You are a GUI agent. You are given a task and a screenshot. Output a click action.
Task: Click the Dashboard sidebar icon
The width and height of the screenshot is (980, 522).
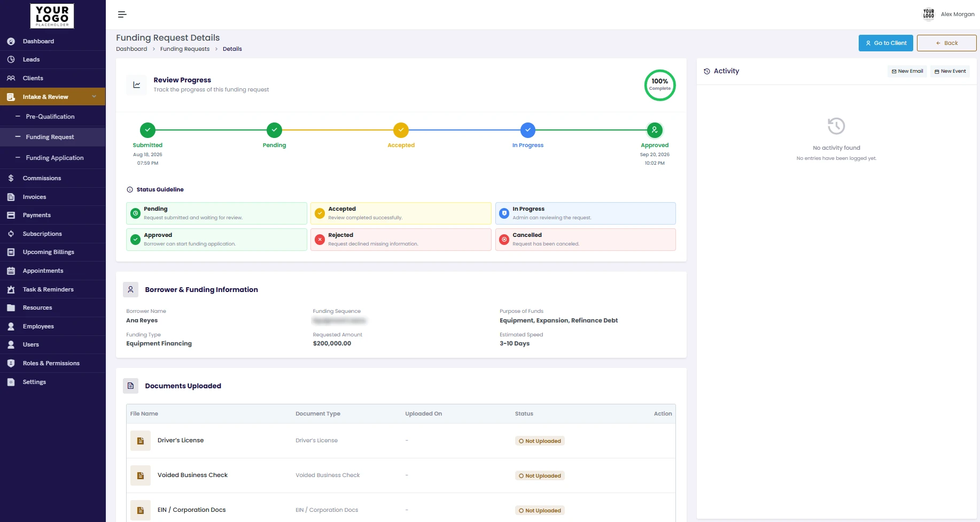[11, 41]
